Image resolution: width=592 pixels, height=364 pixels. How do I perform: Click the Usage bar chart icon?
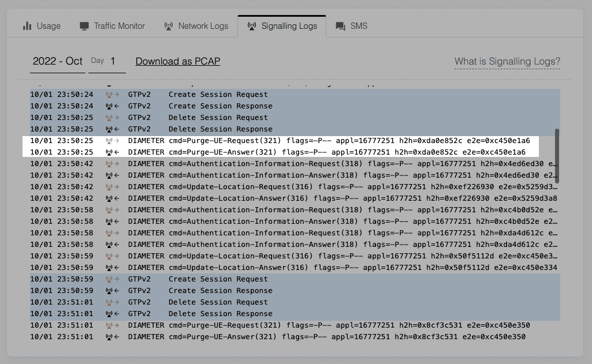27,26
